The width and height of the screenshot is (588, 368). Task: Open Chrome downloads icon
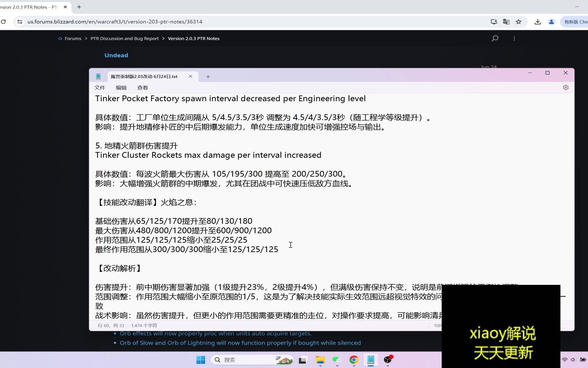[x=538, y=22]
